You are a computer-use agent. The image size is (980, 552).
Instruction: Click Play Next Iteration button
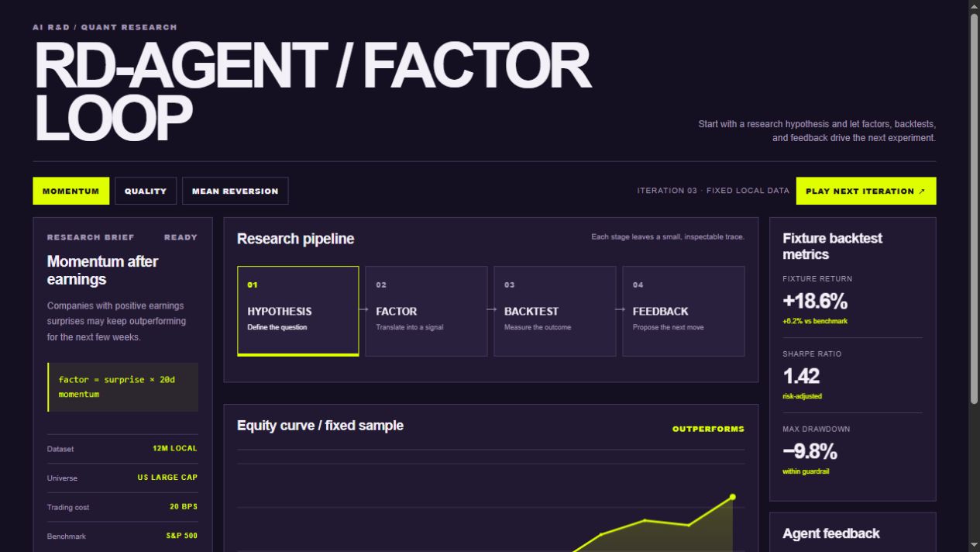[865, 191]
